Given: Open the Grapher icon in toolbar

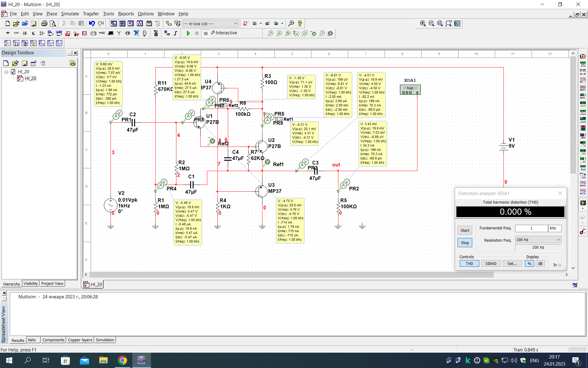Looking at the screenshot, I should pyautogui.click(x=140, y=23).
